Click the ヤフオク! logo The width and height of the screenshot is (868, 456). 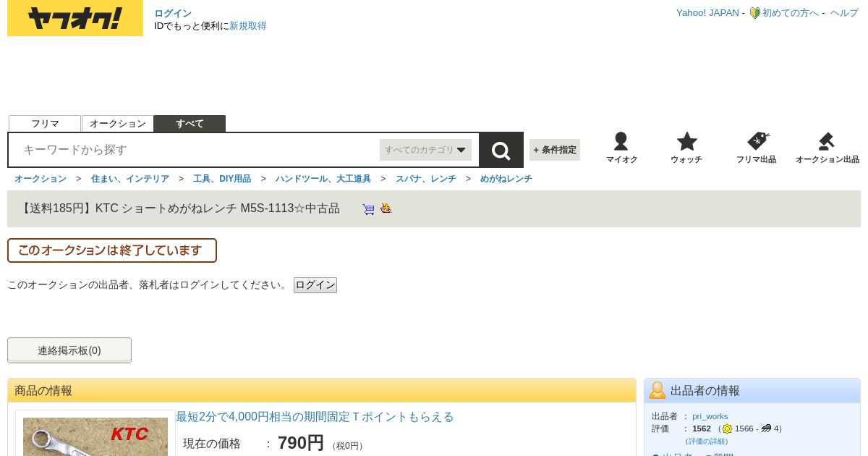75,18
